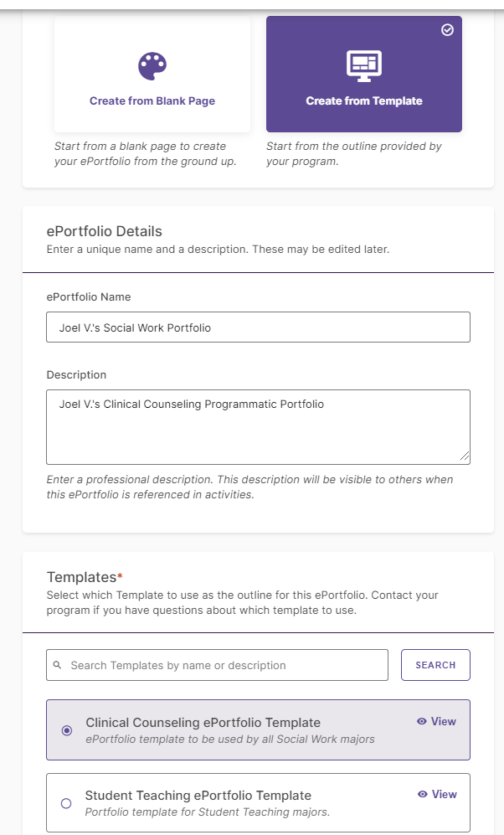The image size is (504, 835).
Task: Click the monitor template icon
Action: coord(364,66)
